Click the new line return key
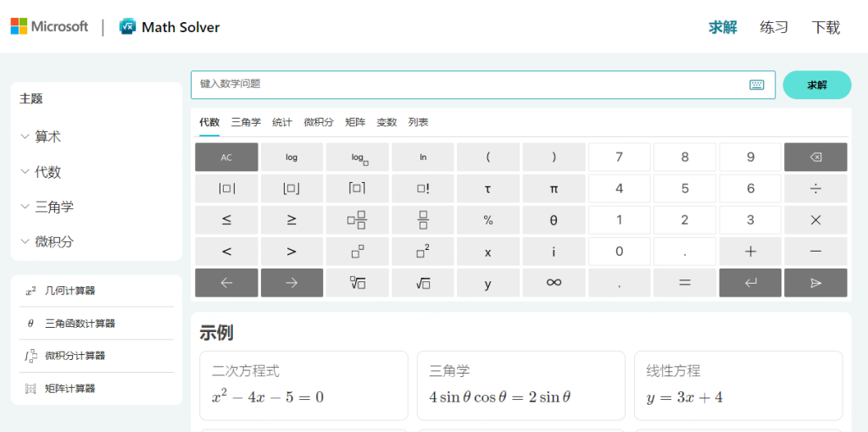This screenshot has height=432, width=868. pyautogui.click(x=750, y=283)
